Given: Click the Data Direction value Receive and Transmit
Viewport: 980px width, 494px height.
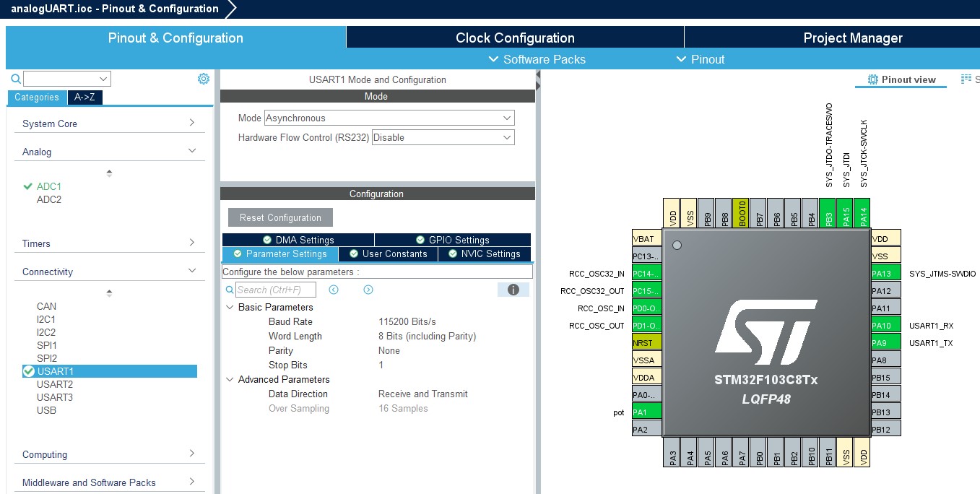Looking at the screenshot, I should [423, 394].
